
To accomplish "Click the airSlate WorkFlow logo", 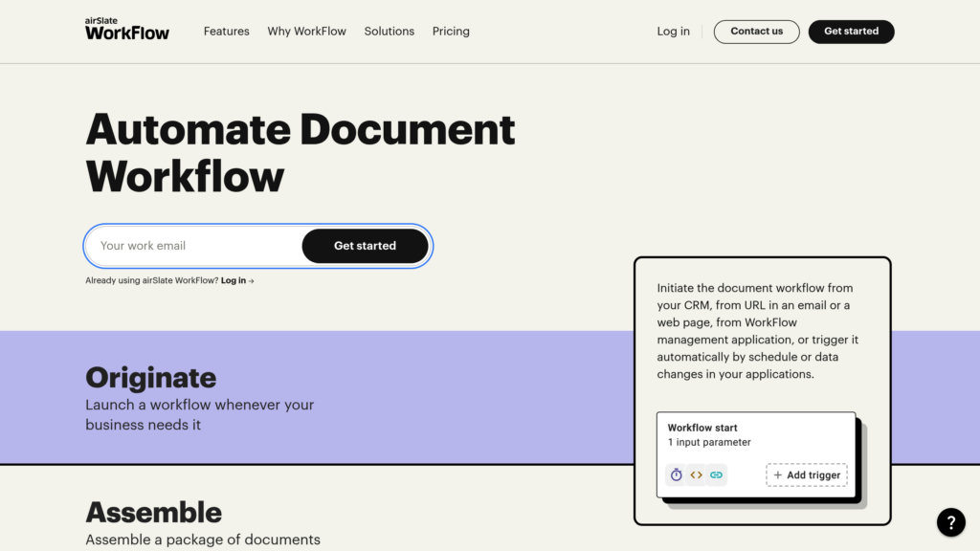I will click(x=127, y=29).
